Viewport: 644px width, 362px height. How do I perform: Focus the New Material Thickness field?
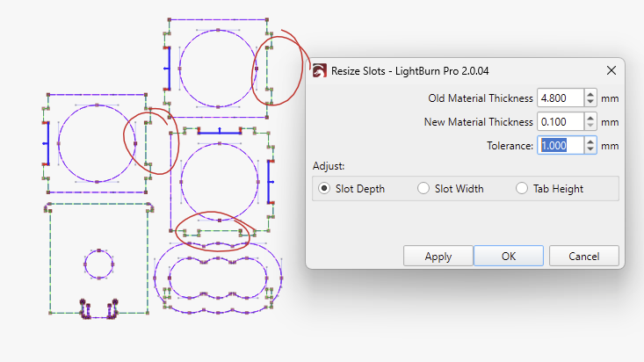pyautogui.click(x=560, y=121)
